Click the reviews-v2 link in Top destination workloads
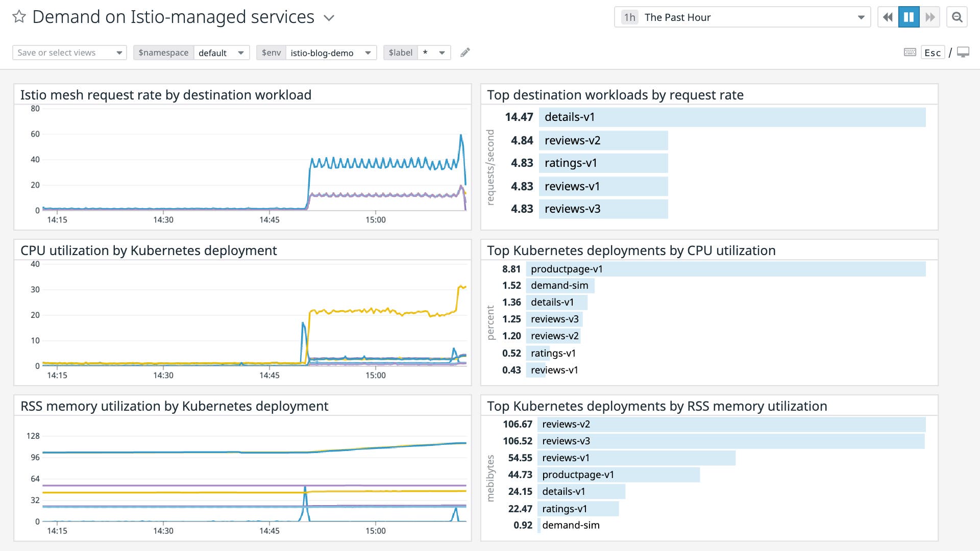Screen dimensions: 980x551 coord(572,140)
